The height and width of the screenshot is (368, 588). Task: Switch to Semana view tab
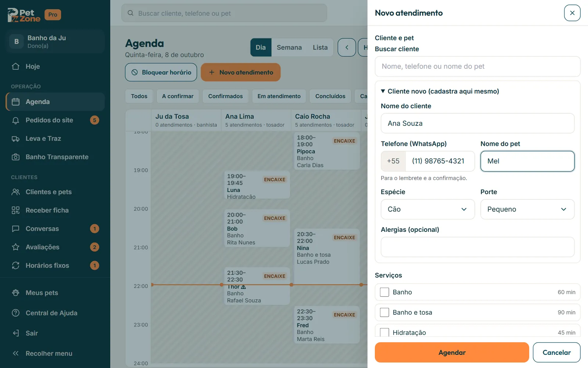pos(289,47)
